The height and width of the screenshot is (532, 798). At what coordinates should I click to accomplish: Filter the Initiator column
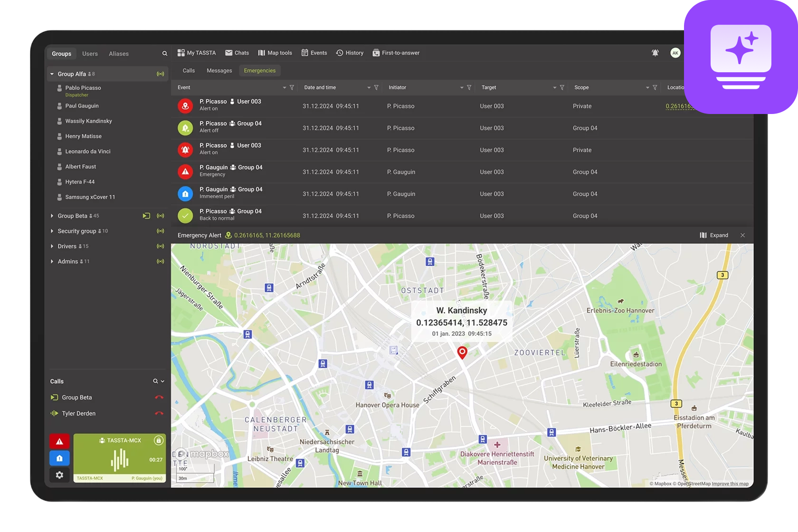point(469,87)
